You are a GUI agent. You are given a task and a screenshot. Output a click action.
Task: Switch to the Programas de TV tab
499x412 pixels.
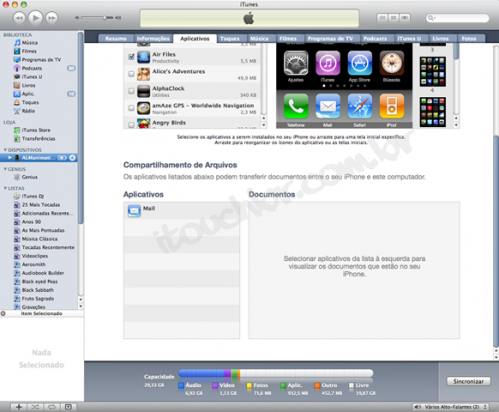click(330, 39)
